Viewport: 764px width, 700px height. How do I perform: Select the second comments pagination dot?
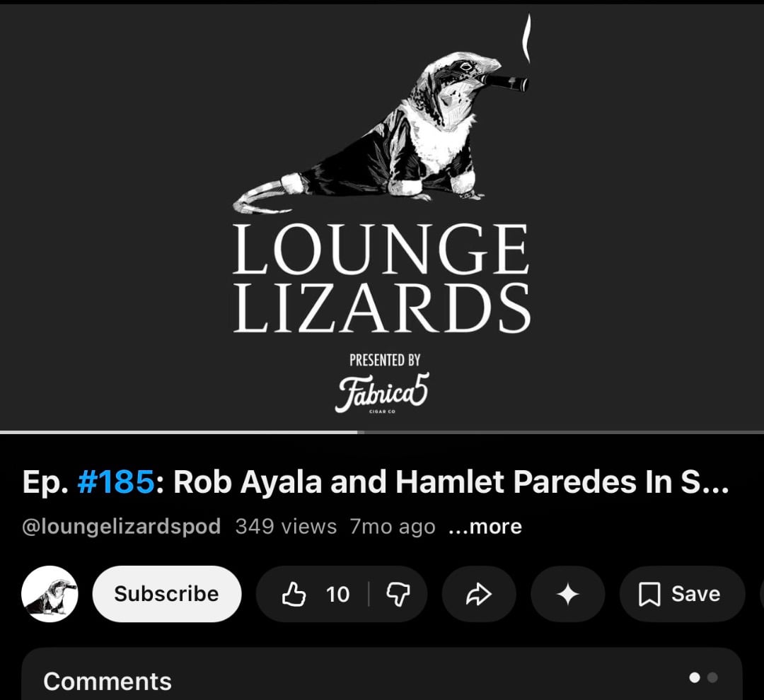coord(712,677)
